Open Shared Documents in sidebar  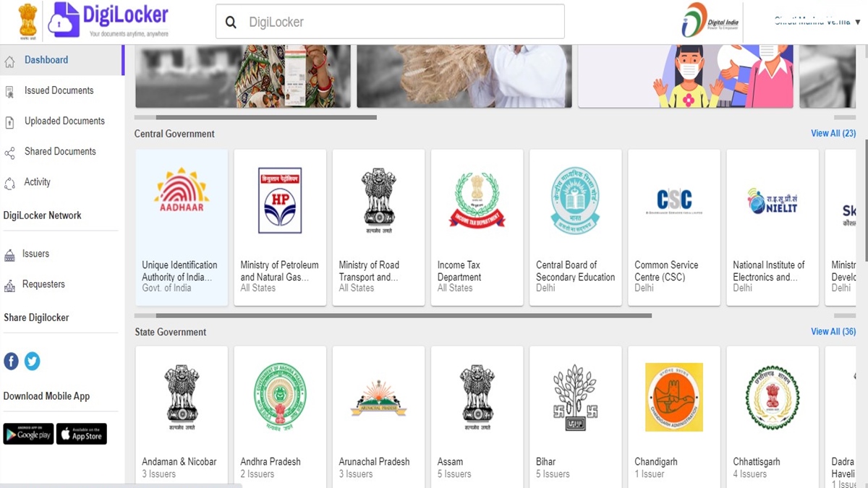coord(60,151)
